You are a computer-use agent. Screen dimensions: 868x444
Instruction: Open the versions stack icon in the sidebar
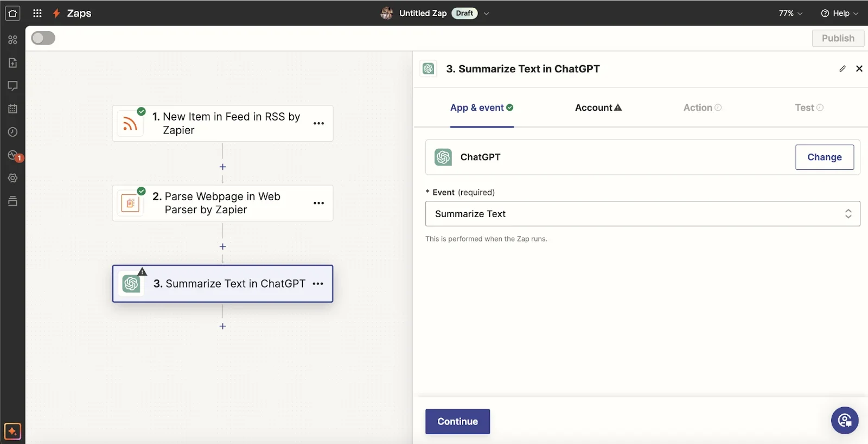(12, 201)
